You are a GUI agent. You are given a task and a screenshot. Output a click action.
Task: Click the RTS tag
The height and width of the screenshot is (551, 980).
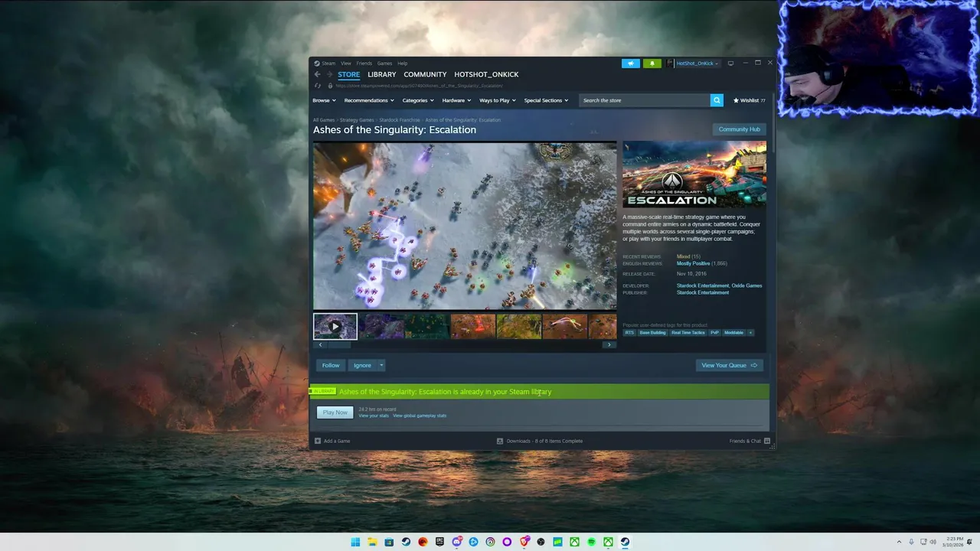[629, 333]
